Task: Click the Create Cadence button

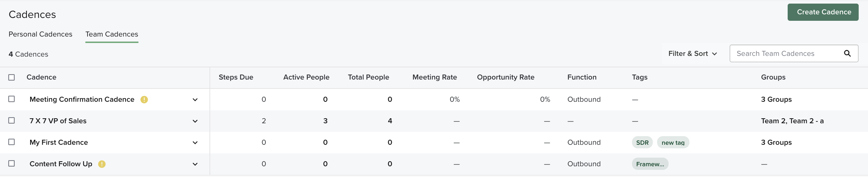Action: point(824,12)
